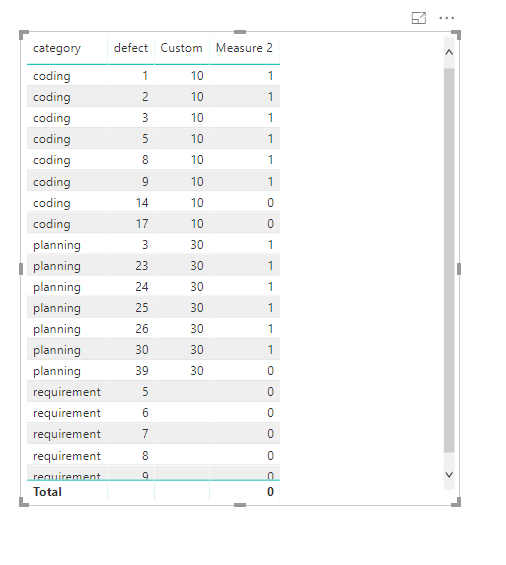Select defect value 1 in coding row

[145, 76]
